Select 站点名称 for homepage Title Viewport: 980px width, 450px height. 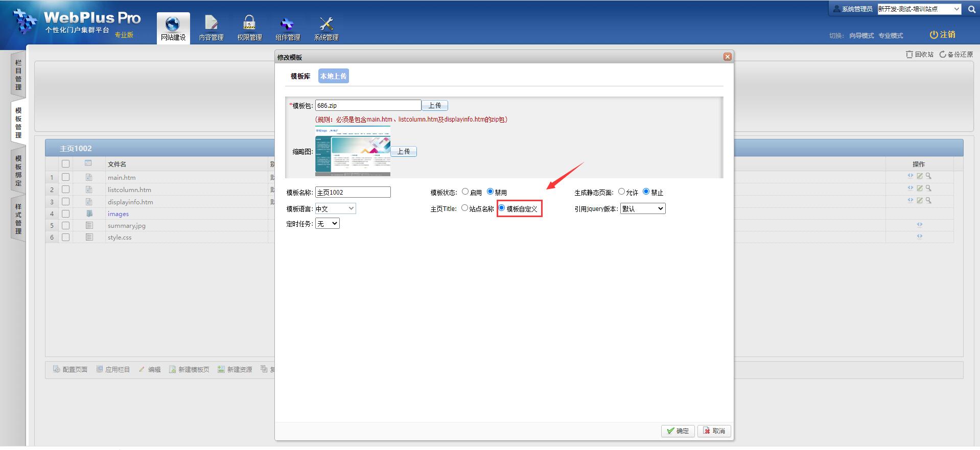(x=464, y=208)
